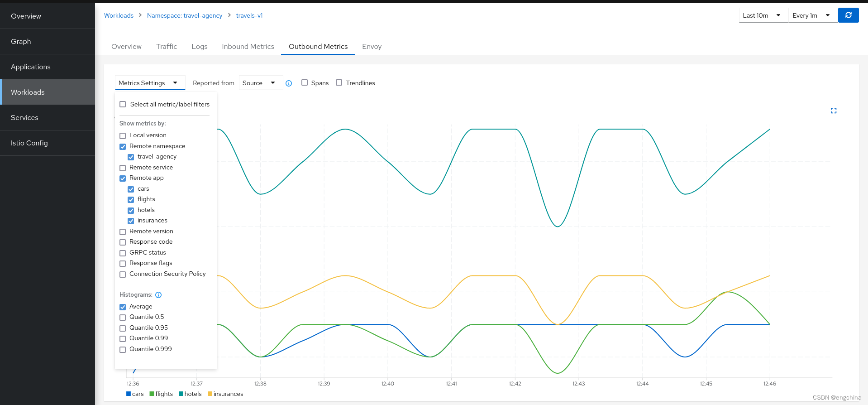Enable Response code checkbox

123,242
